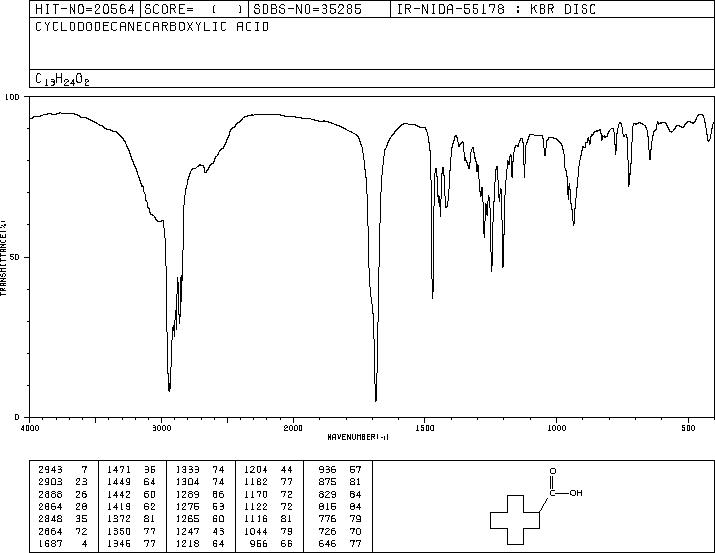715x553 pixels.
Task: Click the 50 transmittance axis label
Action: pos(16,257)
